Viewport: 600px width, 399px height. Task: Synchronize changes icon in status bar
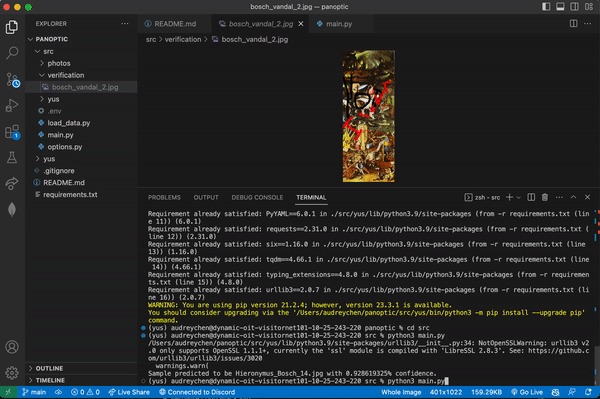pyautogui.click(x=58, y=392)
